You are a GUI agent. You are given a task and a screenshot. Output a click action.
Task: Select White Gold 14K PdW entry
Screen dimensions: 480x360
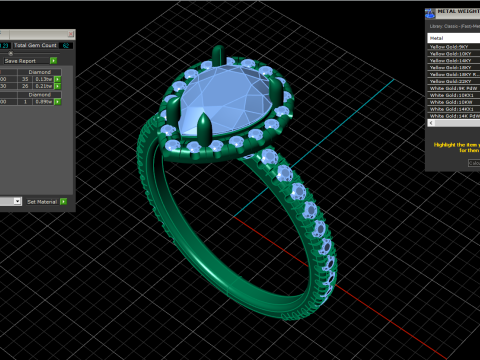[x=454, y=116]
